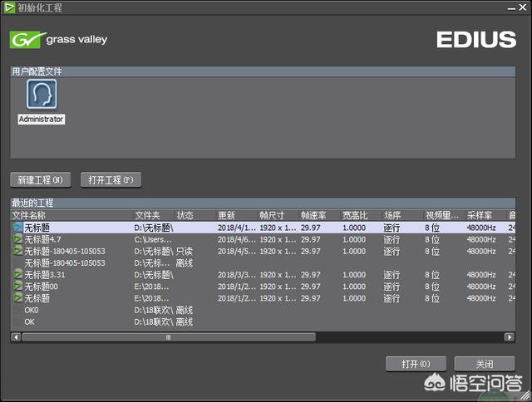Click the 2018/3/3… update date cell
532x402 pixels.
pos(236,275)
